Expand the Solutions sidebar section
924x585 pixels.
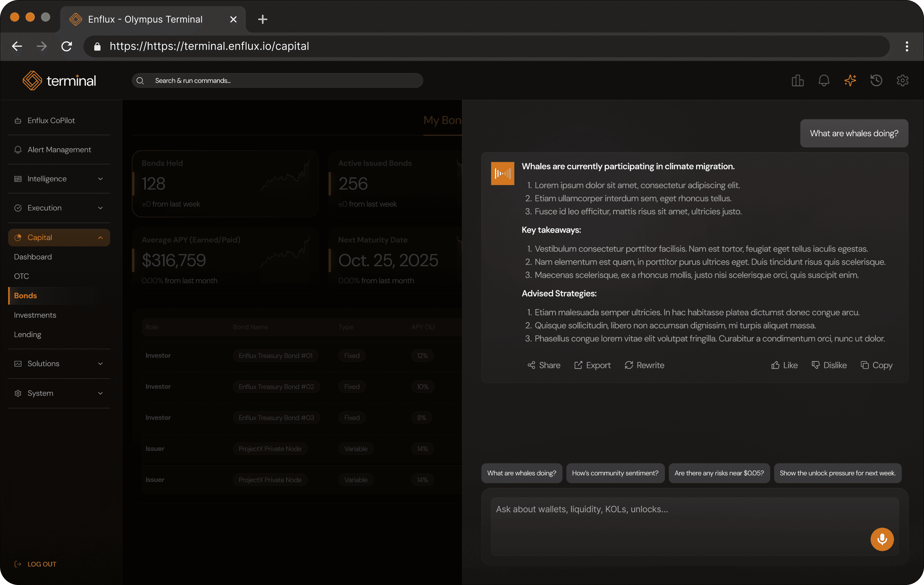[x=59, y=364]
